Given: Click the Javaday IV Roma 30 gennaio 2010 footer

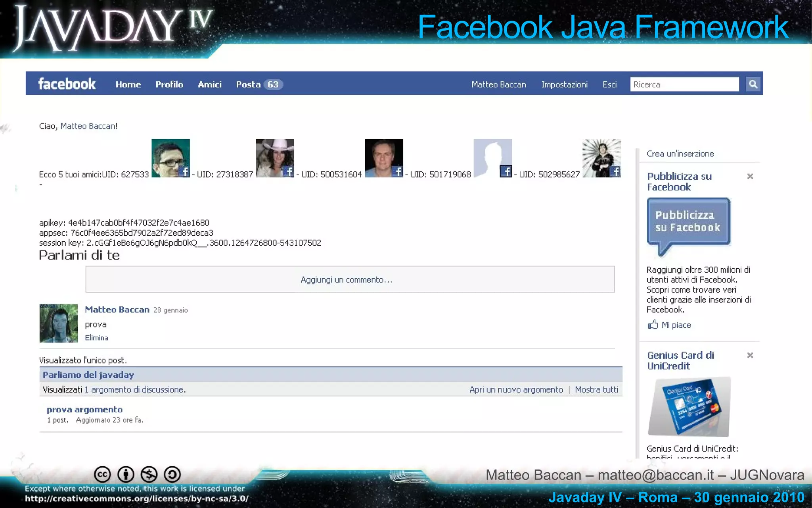Looking at the screenshot, I should coord(676,497).
